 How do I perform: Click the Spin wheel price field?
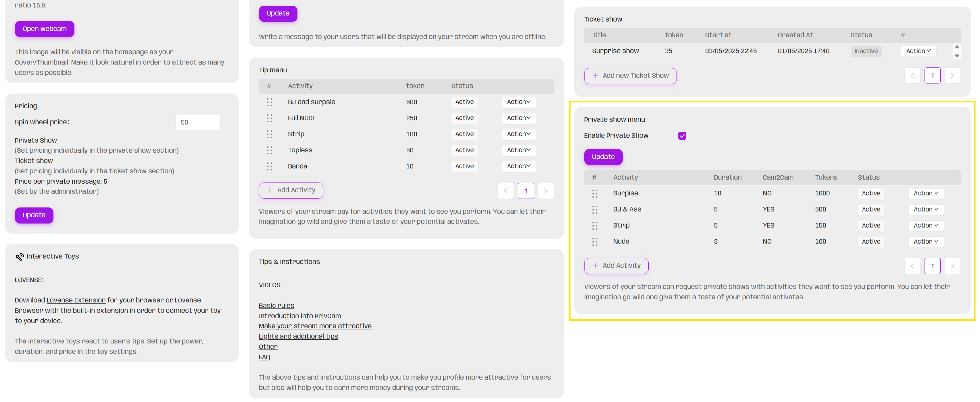[197, 122]
